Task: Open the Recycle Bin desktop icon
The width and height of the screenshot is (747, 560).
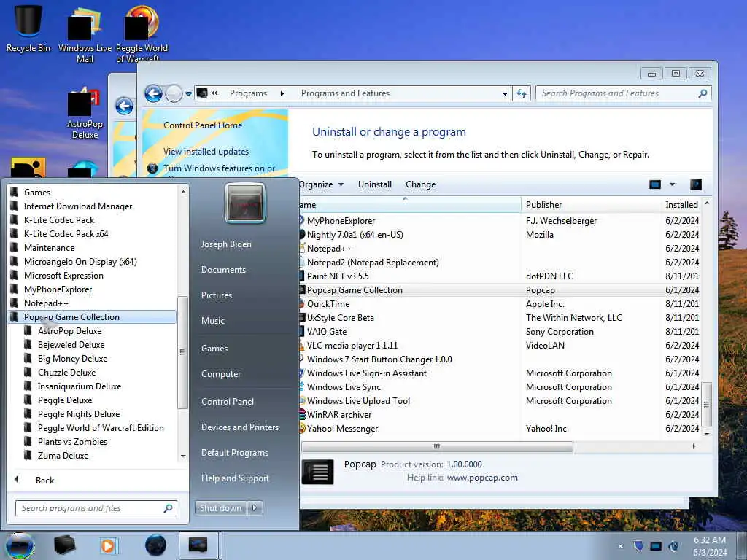Action: point(28,28)
